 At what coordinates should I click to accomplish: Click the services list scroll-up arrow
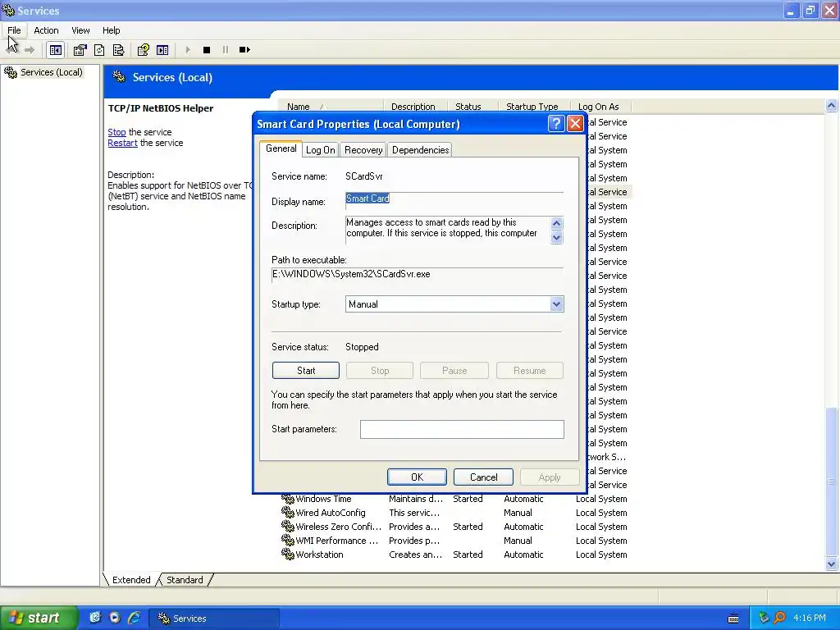pos(832,106)
